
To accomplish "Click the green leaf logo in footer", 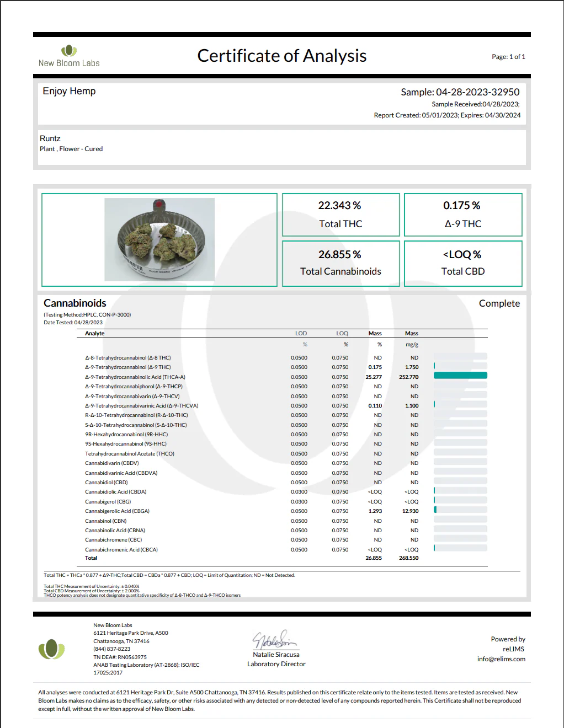I will click(x=51, y=649).
